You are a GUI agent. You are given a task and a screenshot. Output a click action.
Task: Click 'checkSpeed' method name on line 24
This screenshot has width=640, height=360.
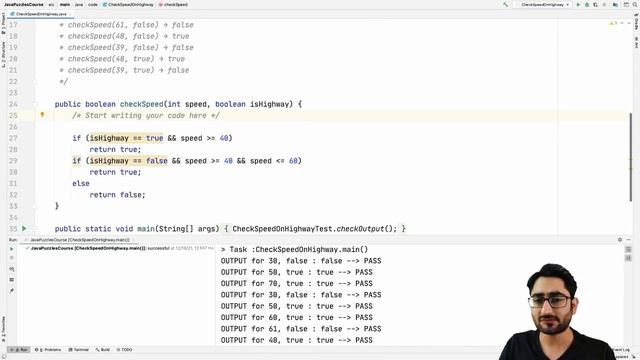click(x=141, y=104)
